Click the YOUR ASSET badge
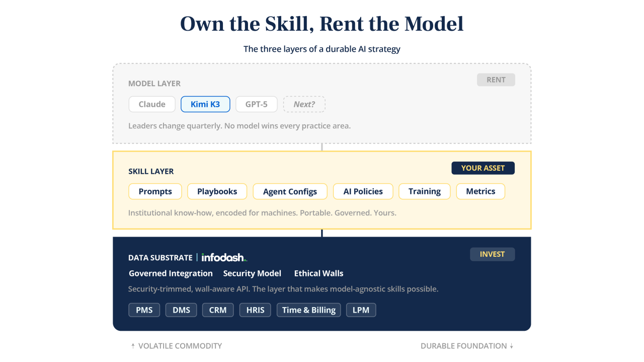The image size is (644, 362). tap(483, 168)
